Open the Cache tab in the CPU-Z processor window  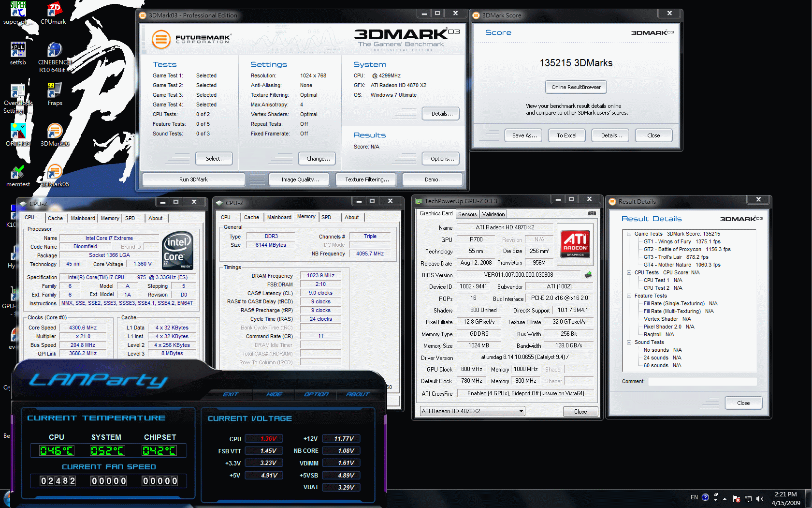point(55,218)
